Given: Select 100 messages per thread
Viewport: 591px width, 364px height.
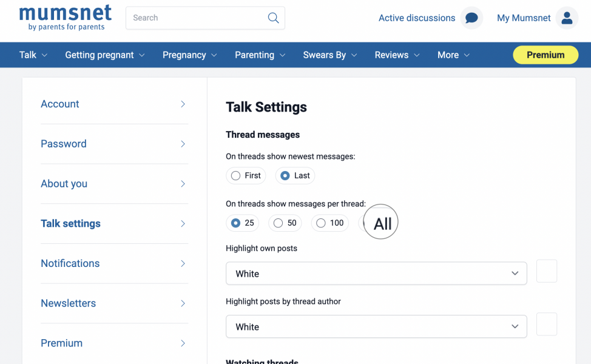Looking at the screenshot, I should pyautogui.click(x=321, y=223).
